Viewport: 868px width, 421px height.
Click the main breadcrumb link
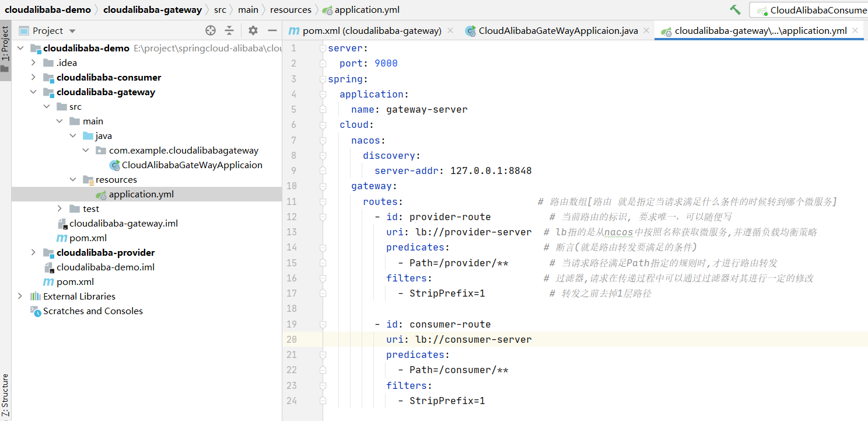coord(249,9)
